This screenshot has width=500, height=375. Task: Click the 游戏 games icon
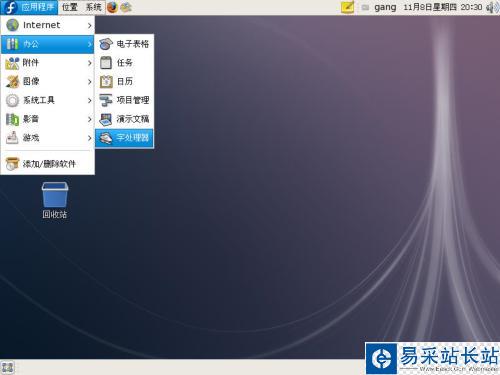[x=12, y=137]
